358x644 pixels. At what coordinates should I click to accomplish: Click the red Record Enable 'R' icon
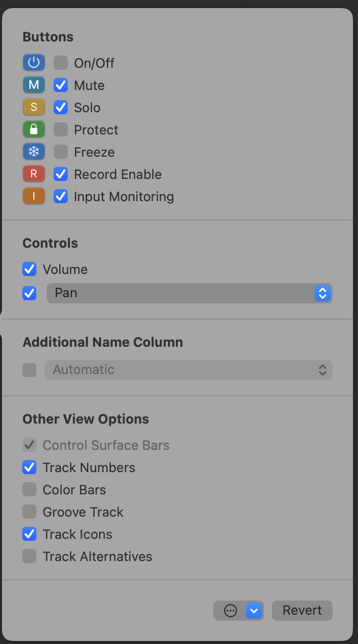tap(34, 174)
